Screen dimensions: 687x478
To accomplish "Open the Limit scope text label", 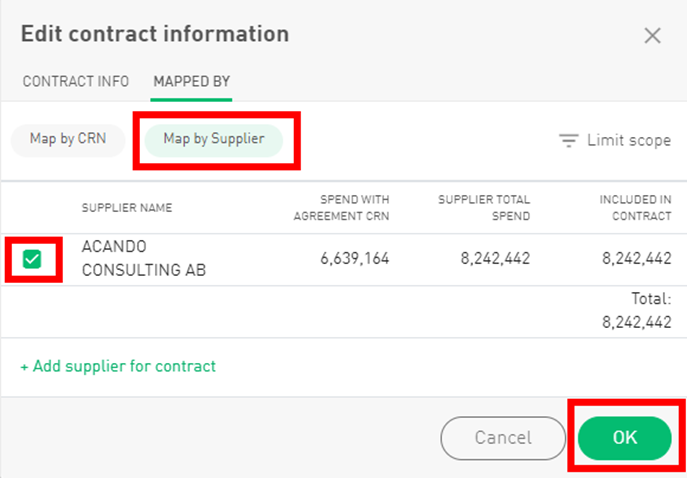I will click(628, 140).
